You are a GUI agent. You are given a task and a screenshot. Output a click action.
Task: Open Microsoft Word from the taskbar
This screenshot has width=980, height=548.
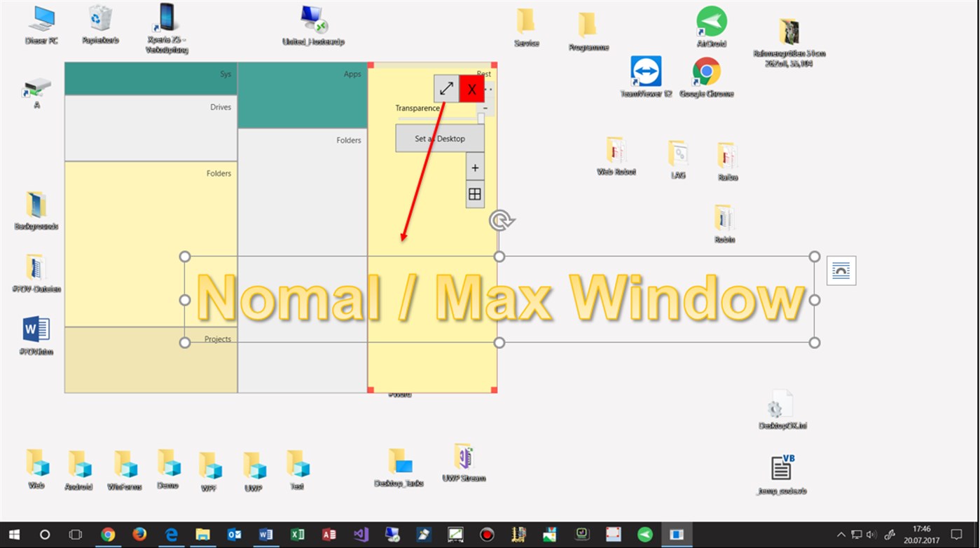click(265, 535)
